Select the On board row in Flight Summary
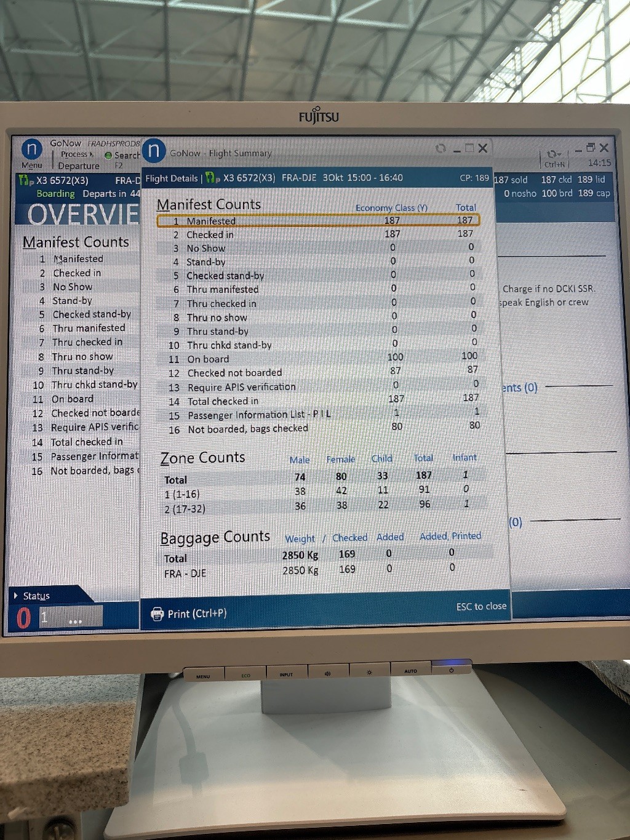The width and height of the screenshot is (630, 840). pos(317,359)
